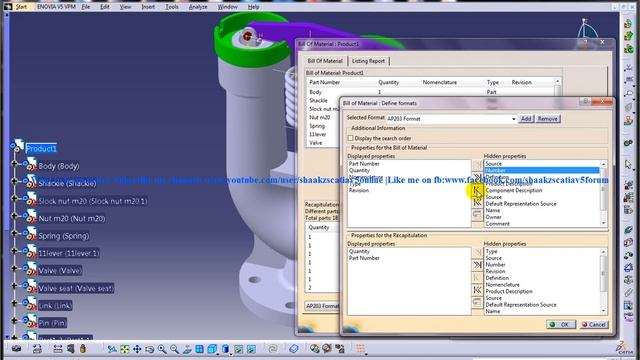The width and height of the screenshot is (640, 360).
Task: Select 'Definition' in Recapitulation hidden properties
Action: (497, 278)
